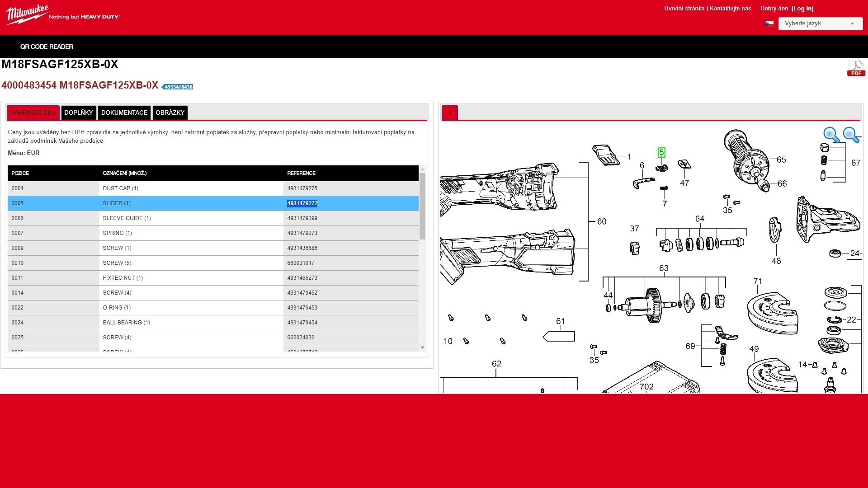Click the Czech flag icon
The image size is (868, 488).
(769, 23)
